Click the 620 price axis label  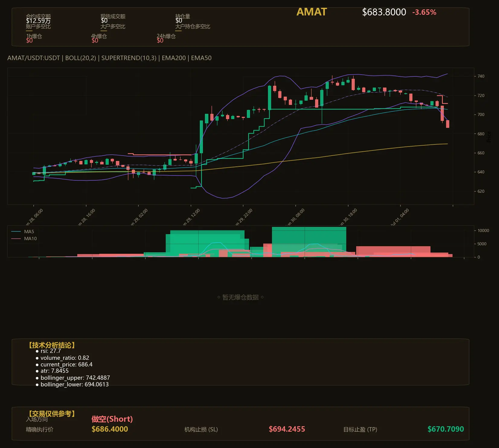click(481, 192)
